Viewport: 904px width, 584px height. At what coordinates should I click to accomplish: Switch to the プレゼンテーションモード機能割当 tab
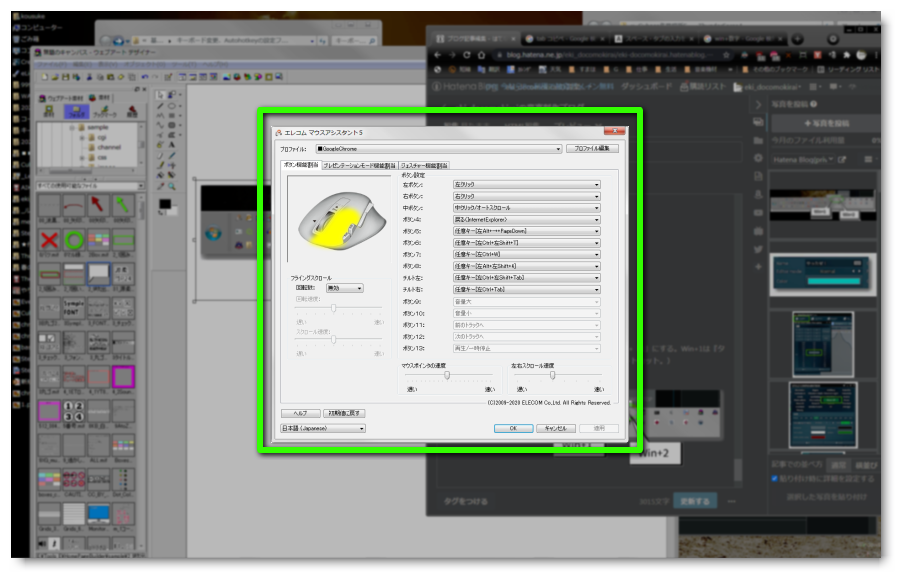pyautogui.click(x=359, y=165)
